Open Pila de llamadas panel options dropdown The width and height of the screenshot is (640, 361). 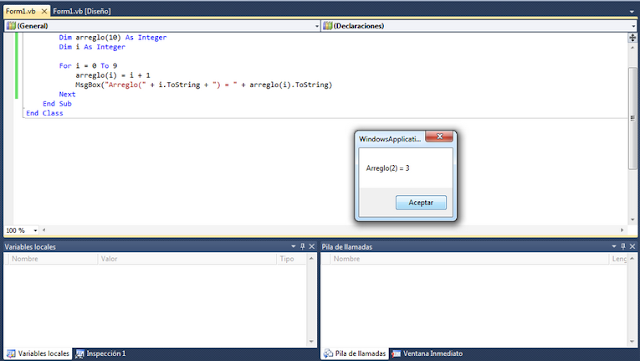click(613, 246)
